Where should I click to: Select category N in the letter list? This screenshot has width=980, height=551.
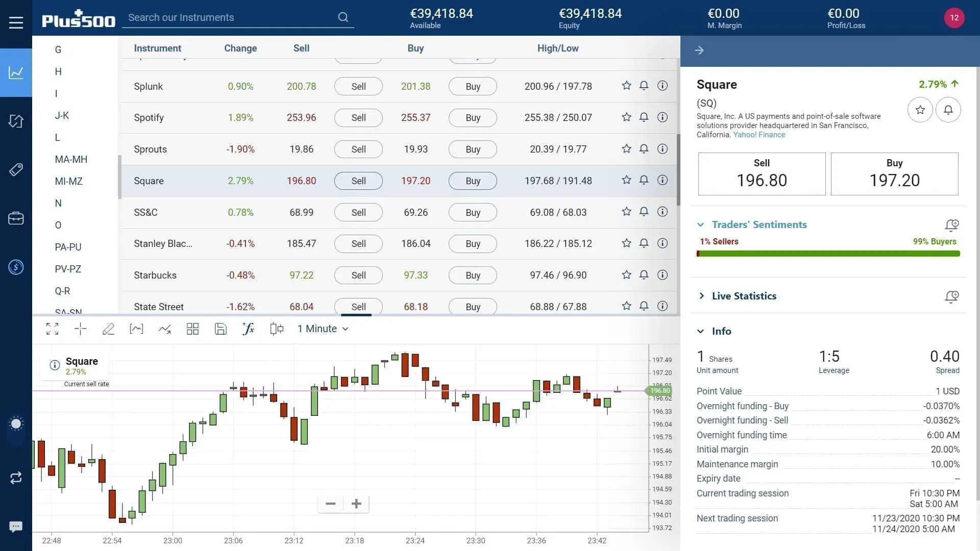click(x=58, y=203)
